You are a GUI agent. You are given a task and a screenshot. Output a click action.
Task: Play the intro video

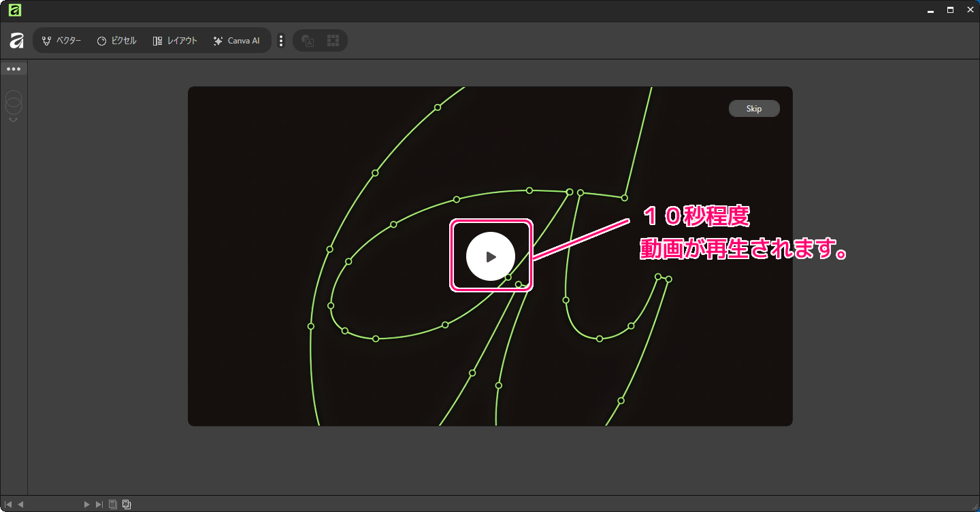[x=491, y=256]
